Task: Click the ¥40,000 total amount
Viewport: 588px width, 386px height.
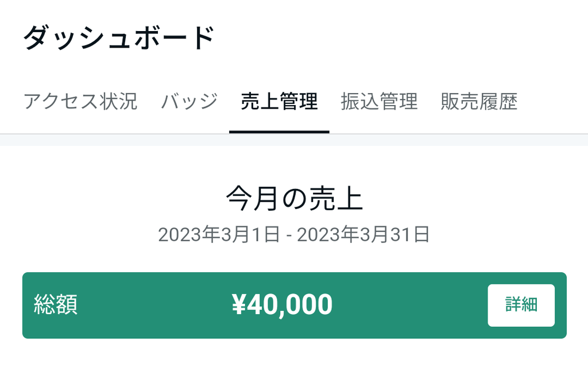Action: (283, 304)
